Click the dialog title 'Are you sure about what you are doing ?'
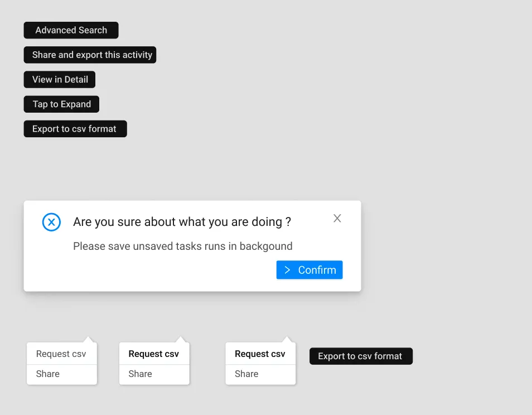The width and height of the screenshot is (532, 415). tap(182, 222)
